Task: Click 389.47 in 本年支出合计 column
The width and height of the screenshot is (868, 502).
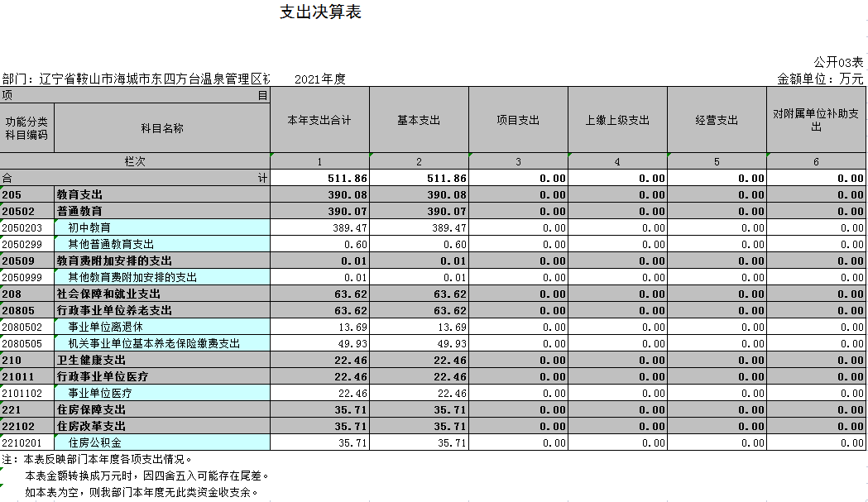Action: 319,228
